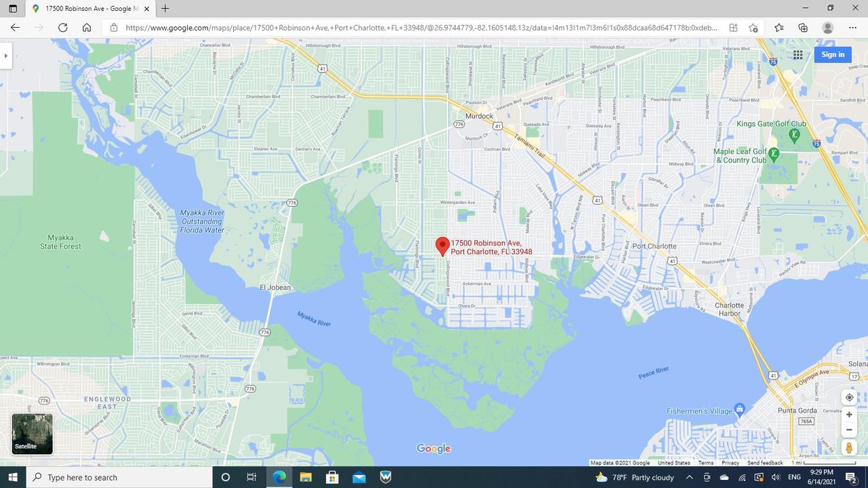Image resolution: width=868 pixels, height=488 pixels.
Task: Add this page to favorites
Action: (x=753, y=28)
